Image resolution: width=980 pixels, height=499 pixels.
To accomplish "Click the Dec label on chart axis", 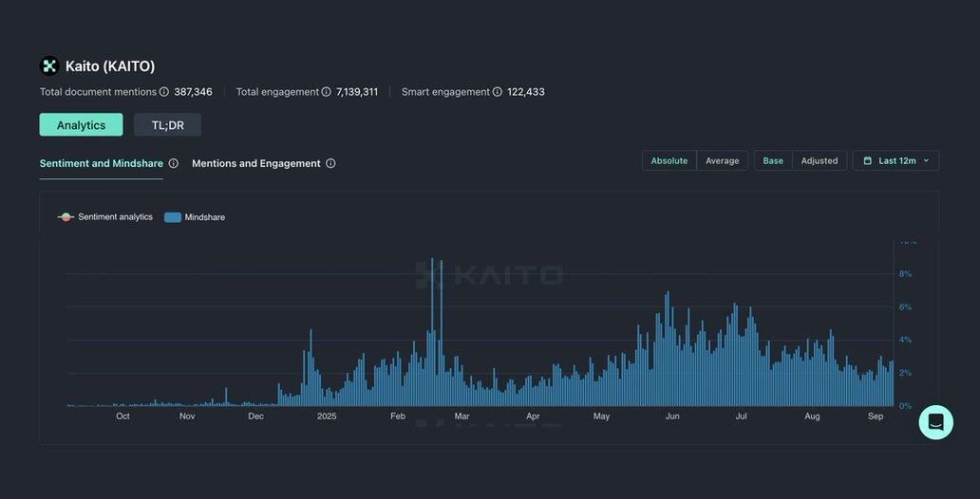I will [x=255, y=416].
